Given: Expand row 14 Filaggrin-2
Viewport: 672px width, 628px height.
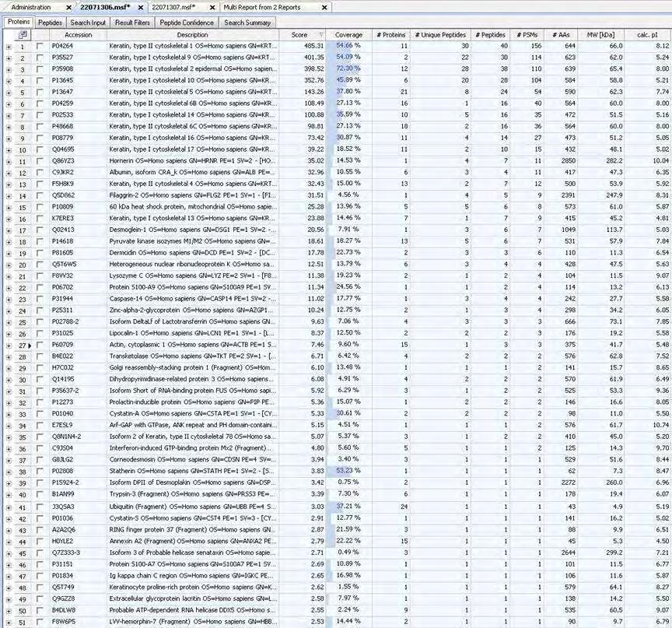Looking at the screenshot, I should pos(9,196).
